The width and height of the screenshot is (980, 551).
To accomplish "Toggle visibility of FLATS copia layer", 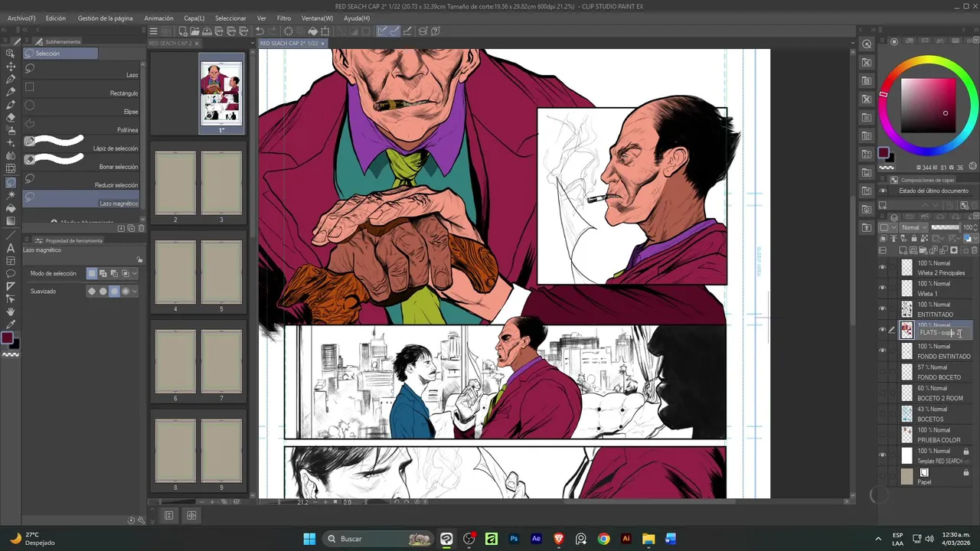I will [882, 330].
